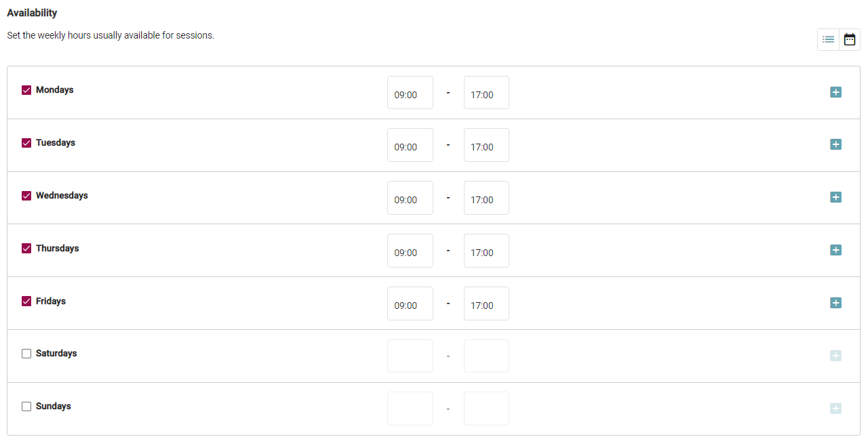
Task: Uncheck the Wednesdays checkbox
Action: tap(26, 196)
